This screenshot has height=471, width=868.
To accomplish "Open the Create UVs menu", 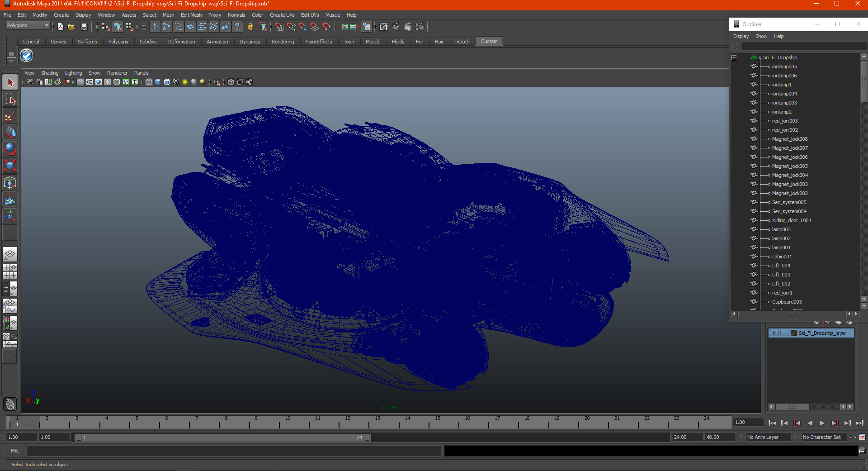I will [282, 15].
